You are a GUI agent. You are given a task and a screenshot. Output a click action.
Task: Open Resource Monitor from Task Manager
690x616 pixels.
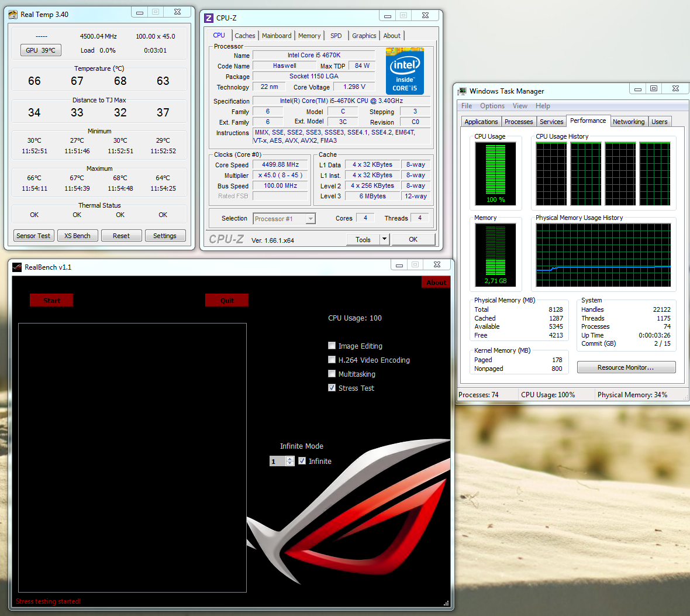(x=626, y=367)
